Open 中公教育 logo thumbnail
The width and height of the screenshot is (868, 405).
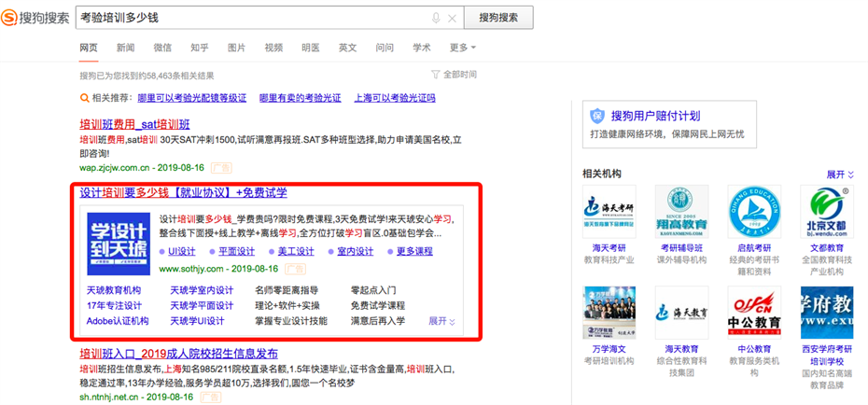point(754,313)
